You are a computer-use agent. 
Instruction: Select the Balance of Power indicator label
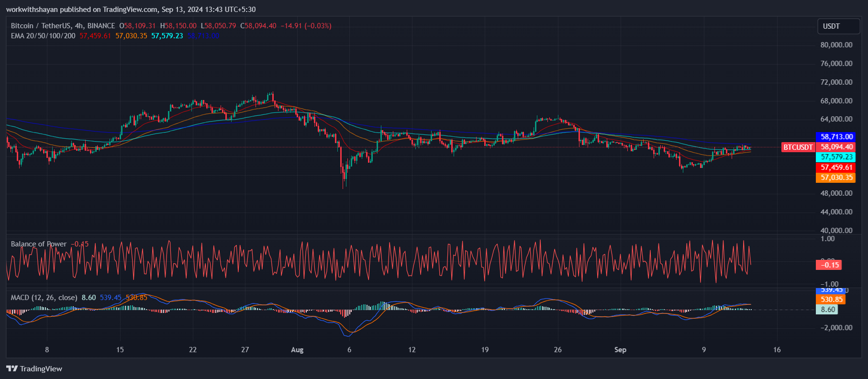click(x=39, y=244)
